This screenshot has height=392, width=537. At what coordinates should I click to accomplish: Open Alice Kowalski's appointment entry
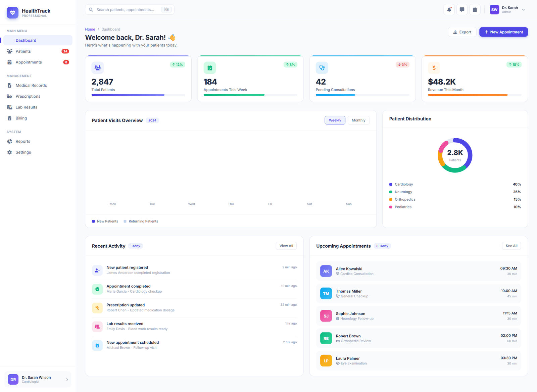418,271
